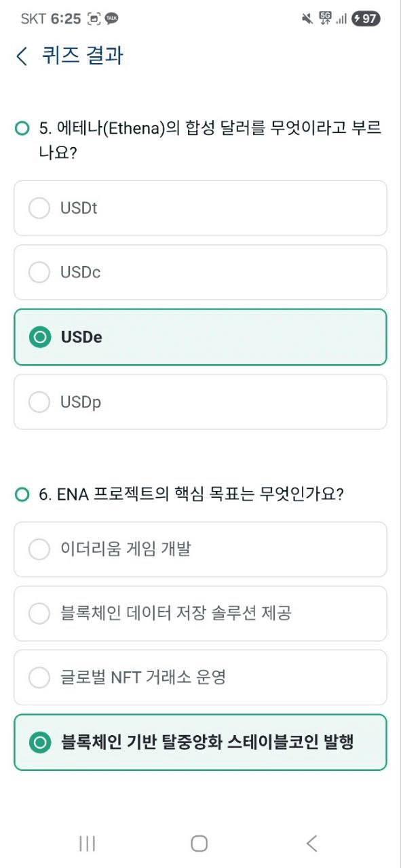Tap the Android navigation back icon
Screen dimensions: 401x868
311,843
